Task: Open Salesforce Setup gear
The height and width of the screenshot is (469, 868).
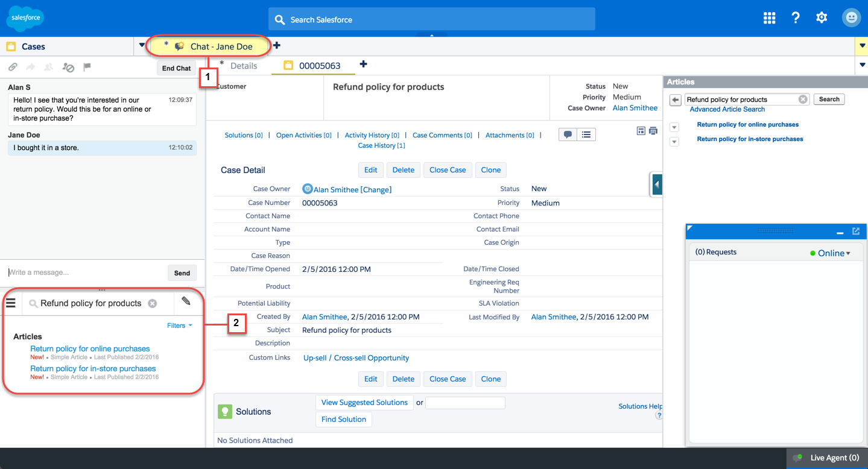Action: (822, 17)
